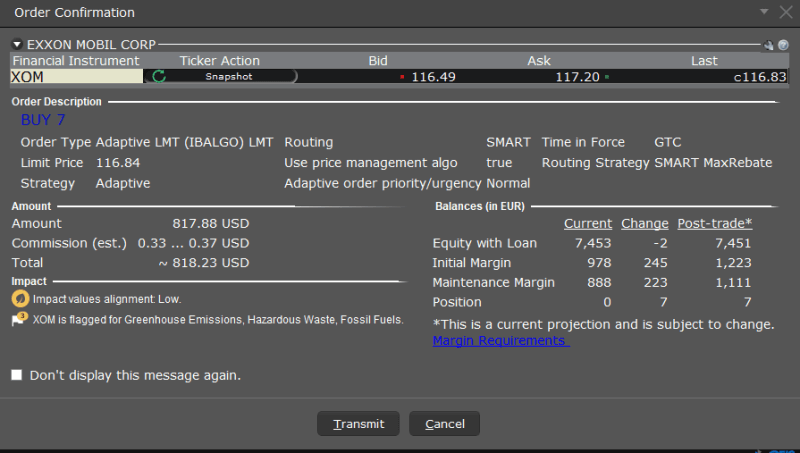
Task: Click the Change column header
Action: (x=644, y=223)
